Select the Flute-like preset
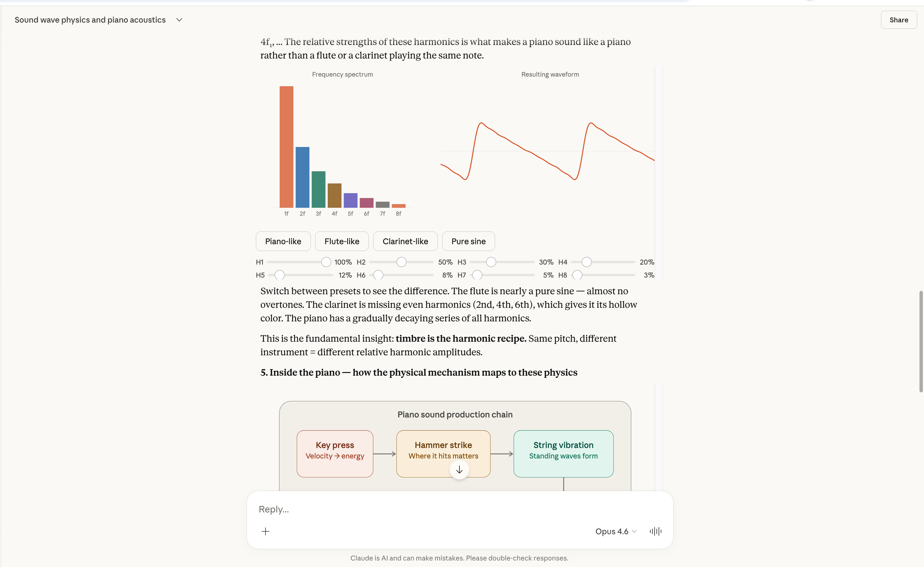This screenshot has width=924, height=567. (x=342, y=241)
